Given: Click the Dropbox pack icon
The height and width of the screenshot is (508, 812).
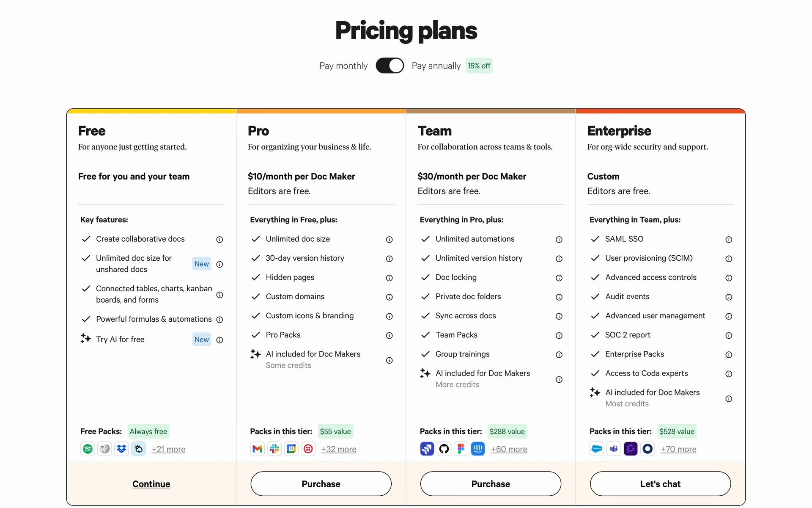Looking at the screenshot, I should coord(121,449).
